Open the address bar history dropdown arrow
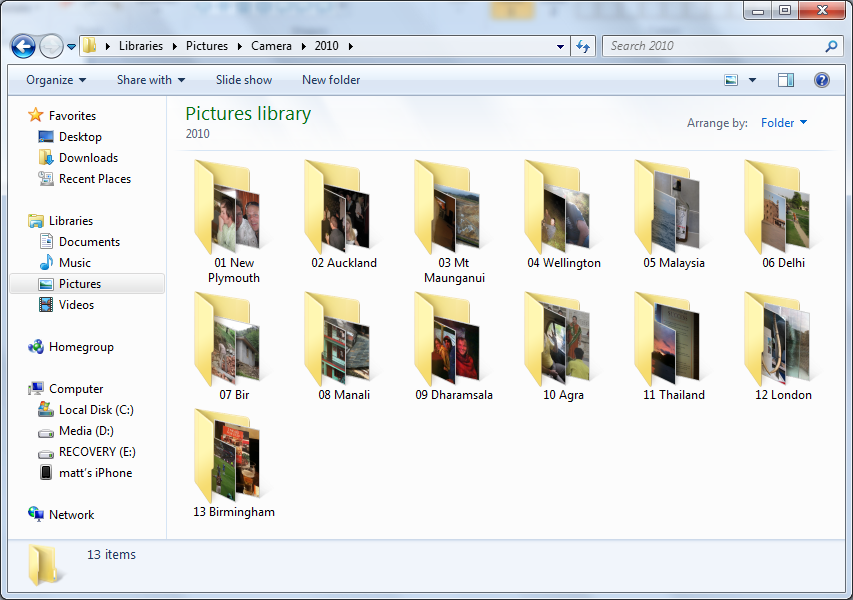Viewport: 853px width, 600px height. [560, 46]
